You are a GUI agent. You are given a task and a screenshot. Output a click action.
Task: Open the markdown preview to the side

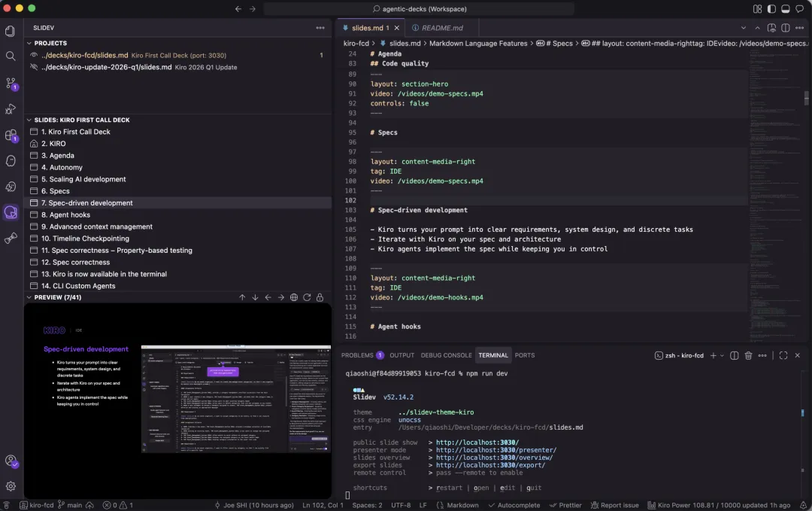(771, 28)
